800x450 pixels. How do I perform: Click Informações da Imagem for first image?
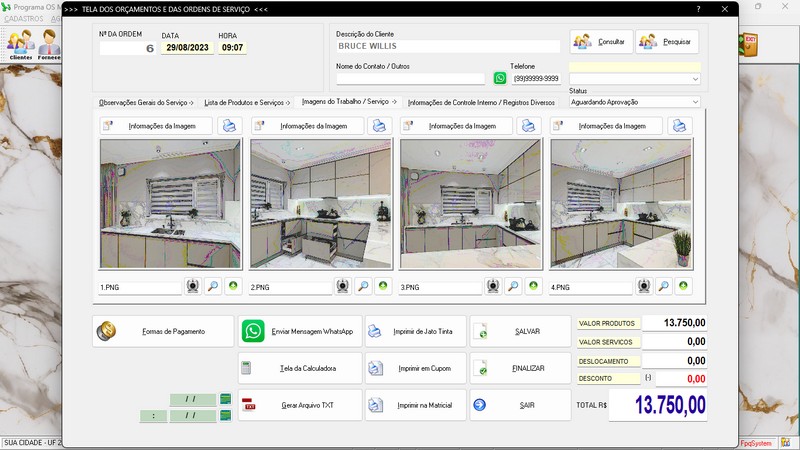click(x=156, y=126)
